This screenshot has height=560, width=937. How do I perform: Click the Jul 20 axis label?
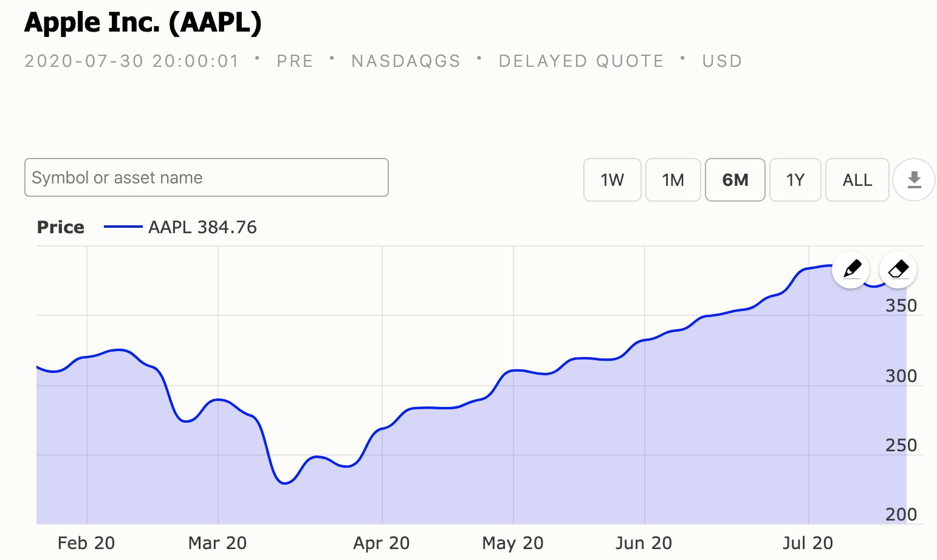pos(808,543)
